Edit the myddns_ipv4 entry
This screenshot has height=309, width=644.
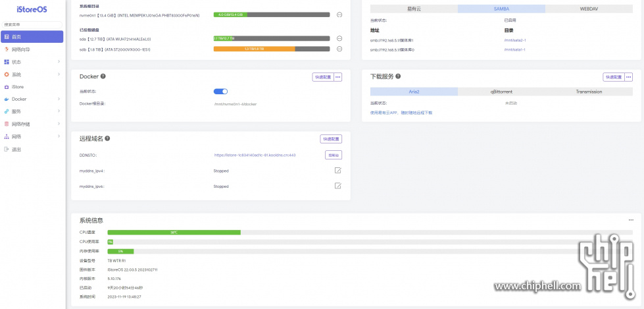pos(338,171)
